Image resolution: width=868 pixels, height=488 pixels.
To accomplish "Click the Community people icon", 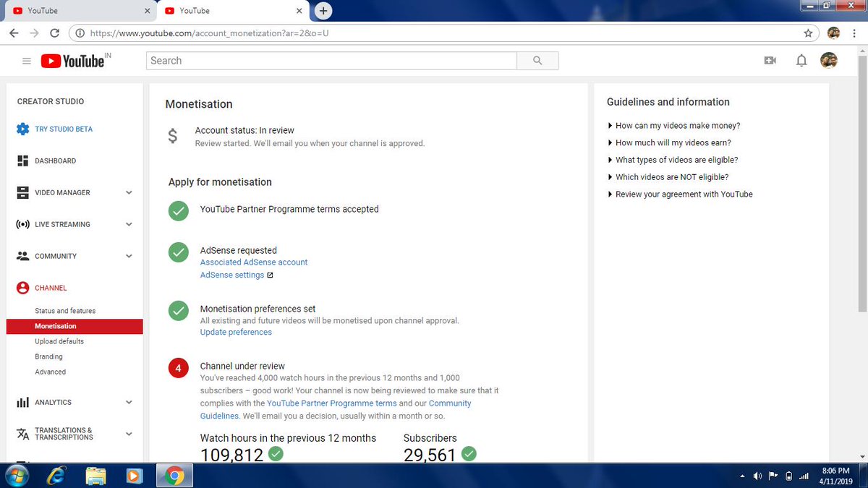I will tap(22, 257).
